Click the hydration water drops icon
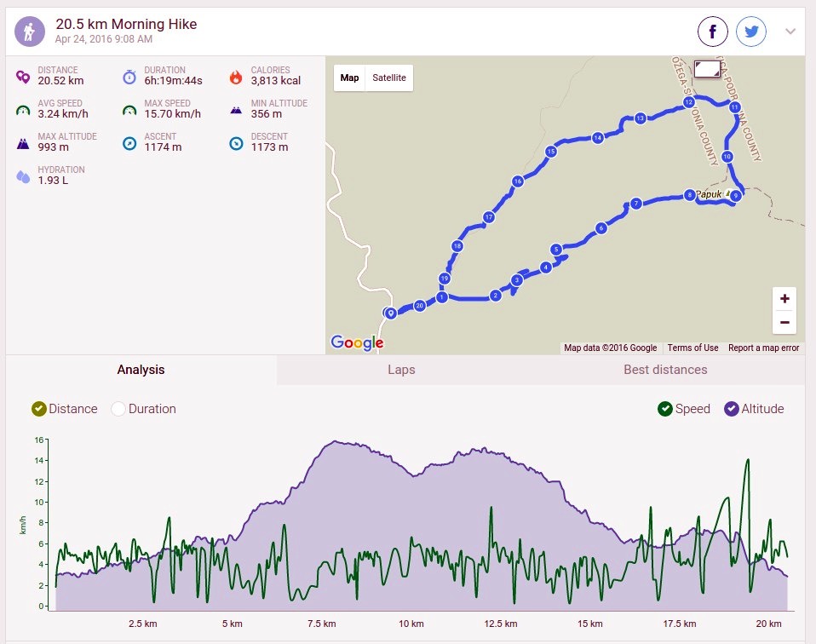Viewport: 816px width, 644px height. (23, 176)
